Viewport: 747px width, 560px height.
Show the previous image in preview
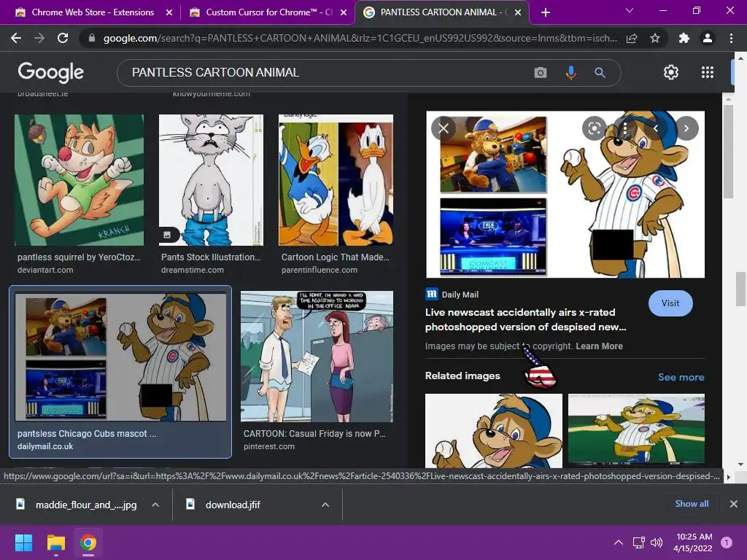[x=656, y=128]
